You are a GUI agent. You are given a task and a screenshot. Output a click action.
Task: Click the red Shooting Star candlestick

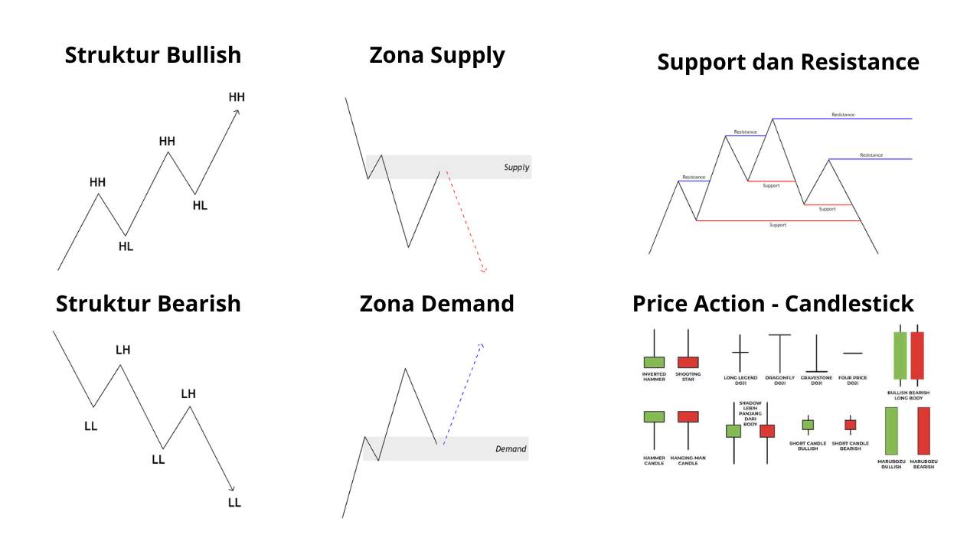pos(688,361)
